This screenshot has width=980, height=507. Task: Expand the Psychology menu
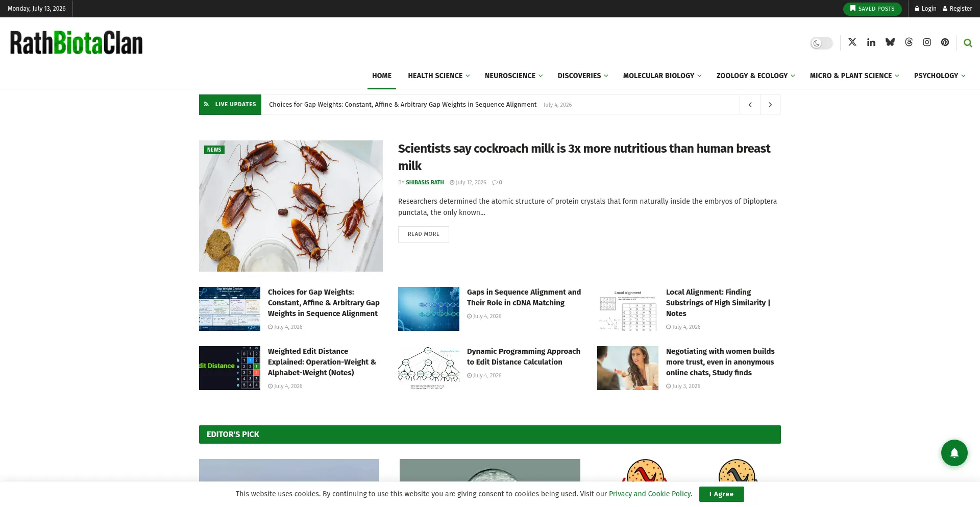tap(940, 76)
